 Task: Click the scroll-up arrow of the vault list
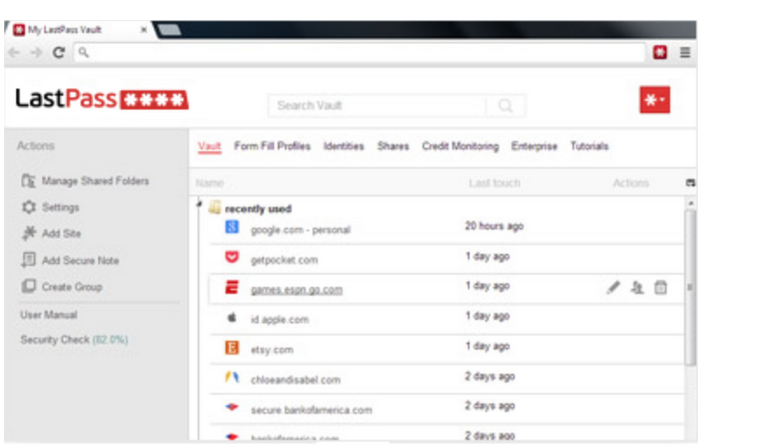[691, 203]
